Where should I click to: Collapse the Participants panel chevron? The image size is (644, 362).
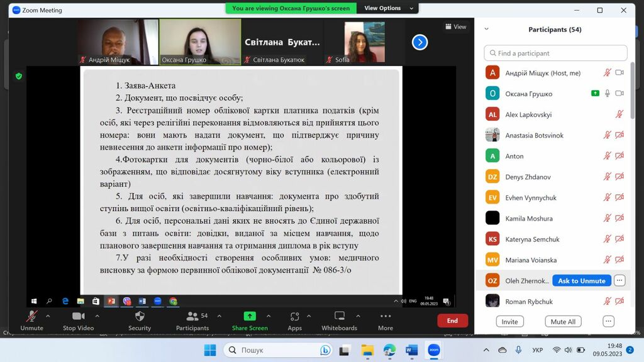click(486, 30)
